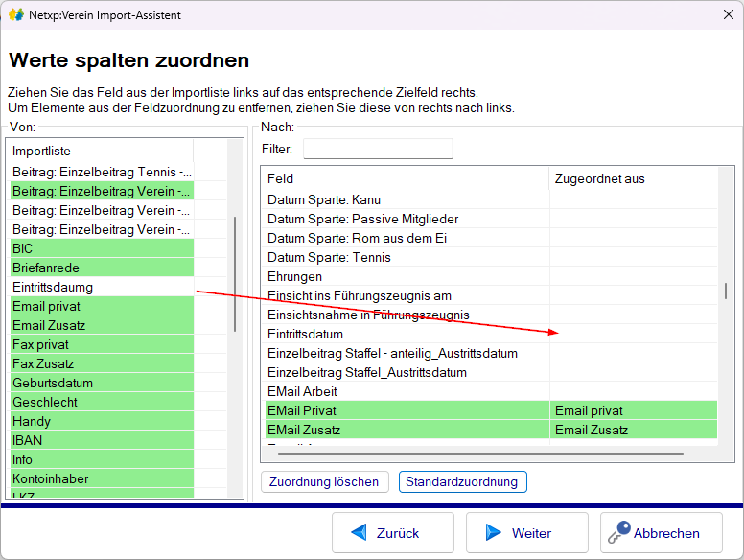Click the Importliste column header
The image size is (744, 560).
click(x=101, y=151)
